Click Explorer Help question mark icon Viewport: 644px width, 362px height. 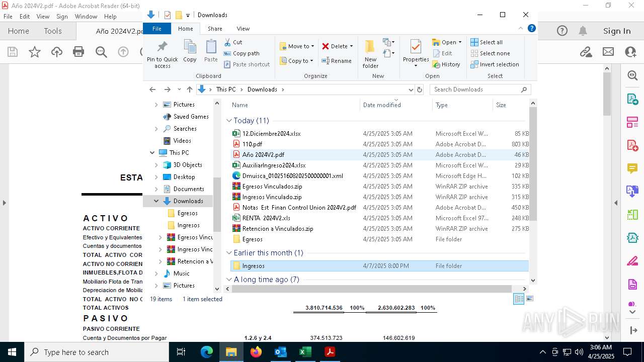pos(531,29)
